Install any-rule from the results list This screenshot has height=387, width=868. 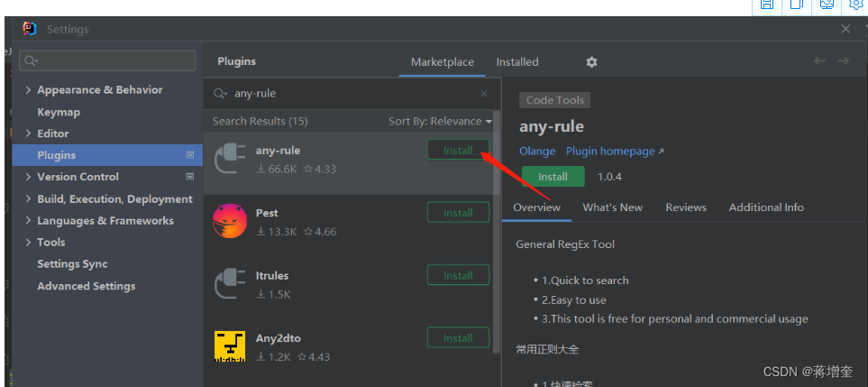[458, 150]
